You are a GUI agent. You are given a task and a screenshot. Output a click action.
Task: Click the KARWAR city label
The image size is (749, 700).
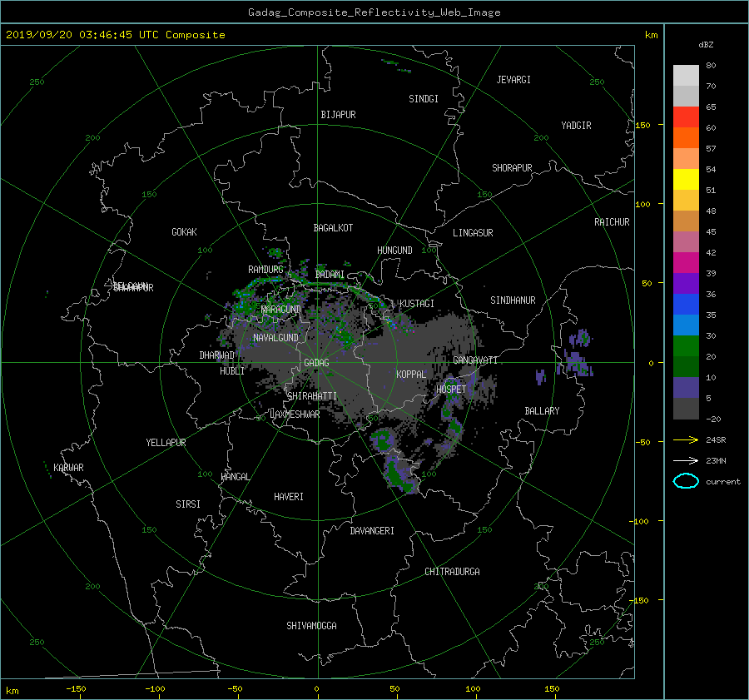click(68, 468)
